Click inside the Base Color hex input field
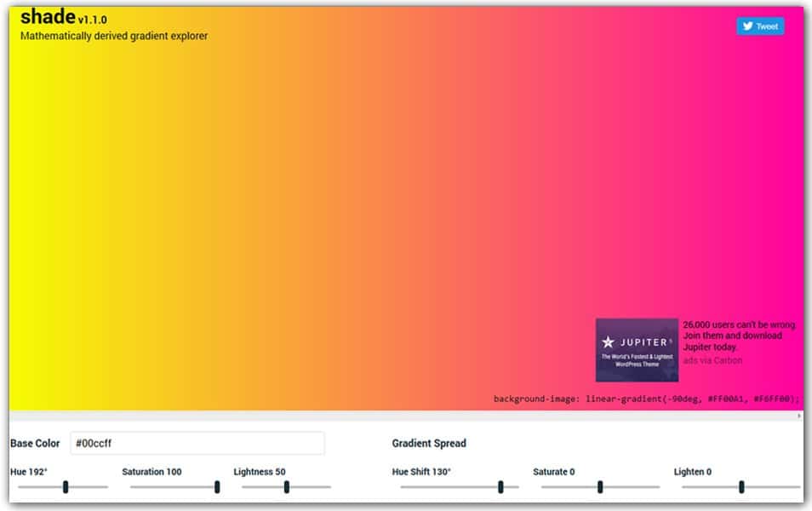 [197, 444]
